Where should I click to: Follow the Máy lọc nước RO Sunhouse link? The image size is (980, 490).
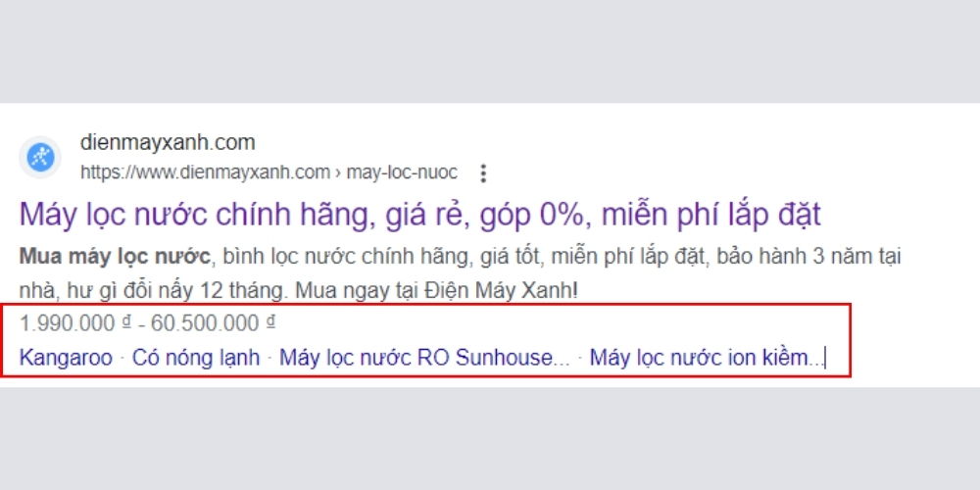coord(423,358)
